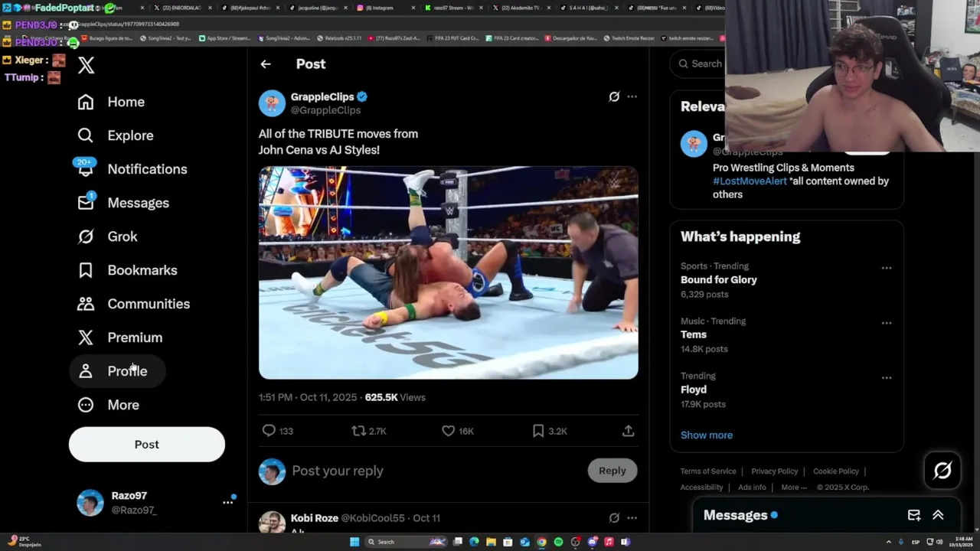Open the GrappleClips profile avatar on the post

[272, 103]
